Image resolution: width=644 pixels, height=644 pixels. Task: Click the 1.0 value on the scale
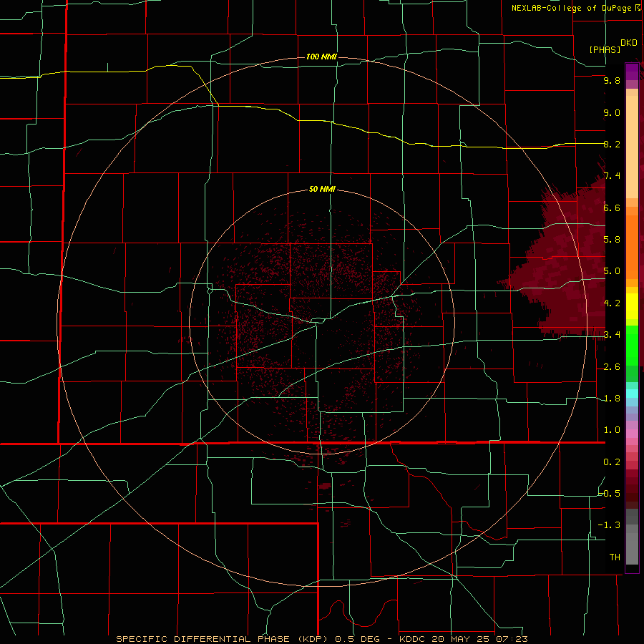(612, 430)
